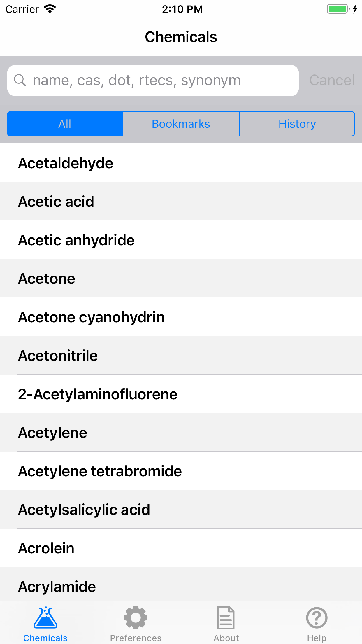Tap the Carrier label in status bar
This screenshot has width=362, height=644.
click(x=22, y=9)
